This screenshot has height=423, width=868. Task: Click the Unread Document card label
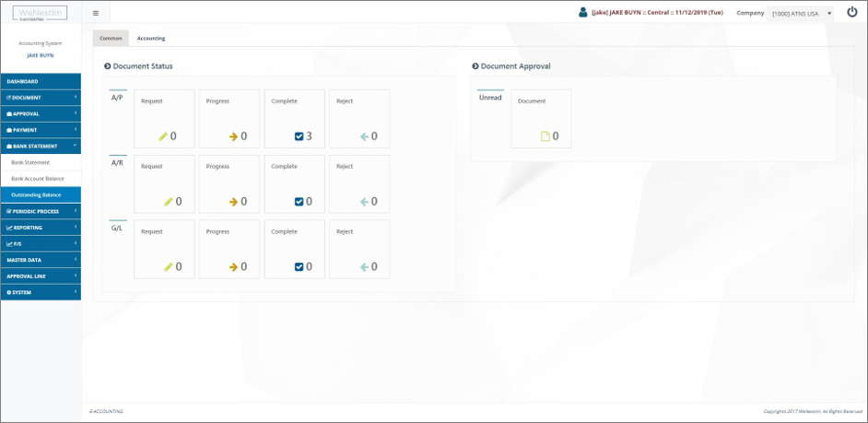tap(532, 101)
